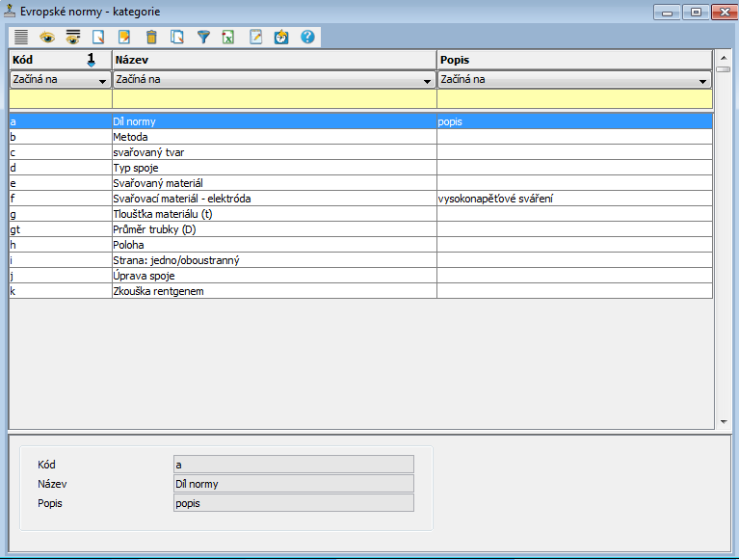Click the copy record double-page icon

pyautogui.click(x=176, y=38)
